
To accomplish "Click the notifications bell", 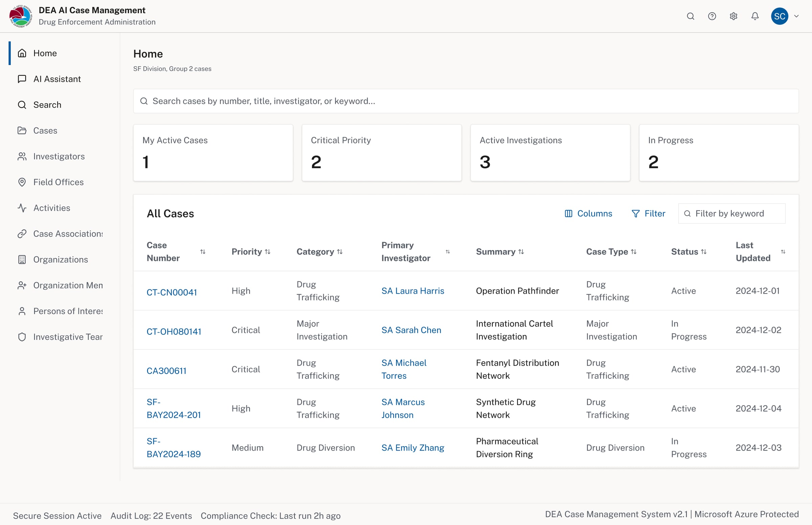I will click(x=755, y=16).
